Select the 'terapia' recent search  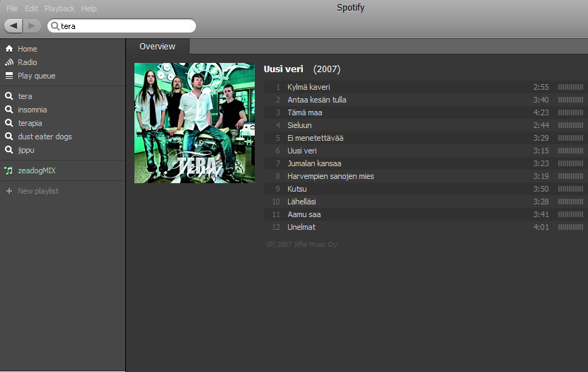pos(30,123)
